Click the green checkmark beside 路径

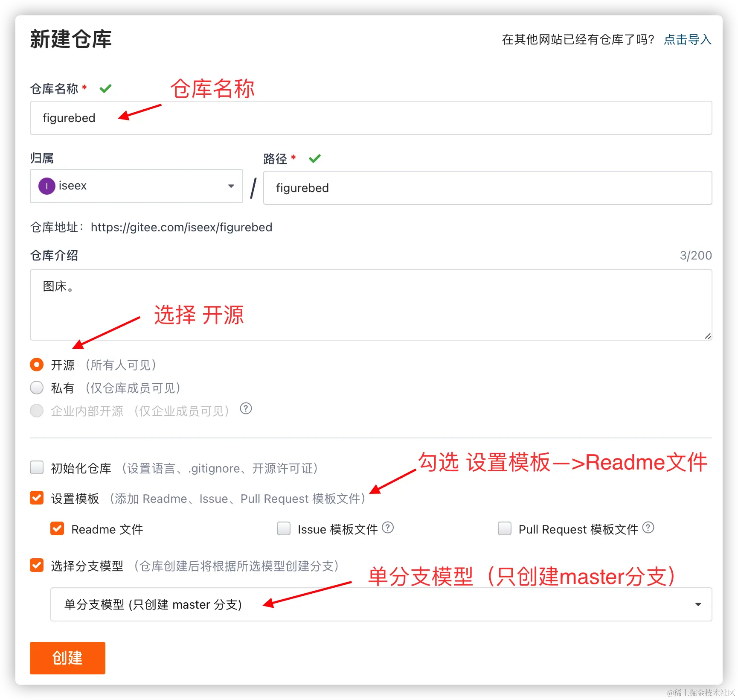(x=315, y=159)
